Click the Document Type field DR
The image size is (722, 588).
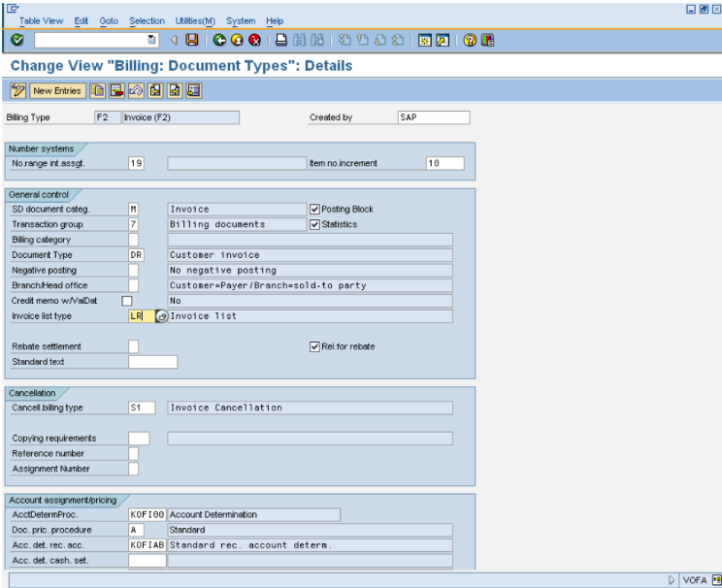[136, 255]
